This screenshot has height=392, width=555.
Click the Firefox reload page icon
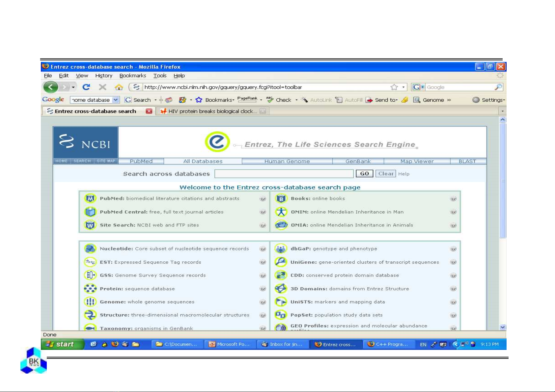click(86, 87)
